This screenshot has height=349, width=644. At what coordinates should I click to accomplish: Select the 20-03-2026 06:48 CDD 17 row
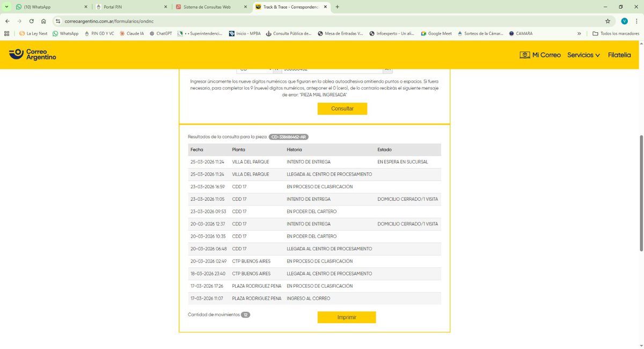tap(314, 249)
